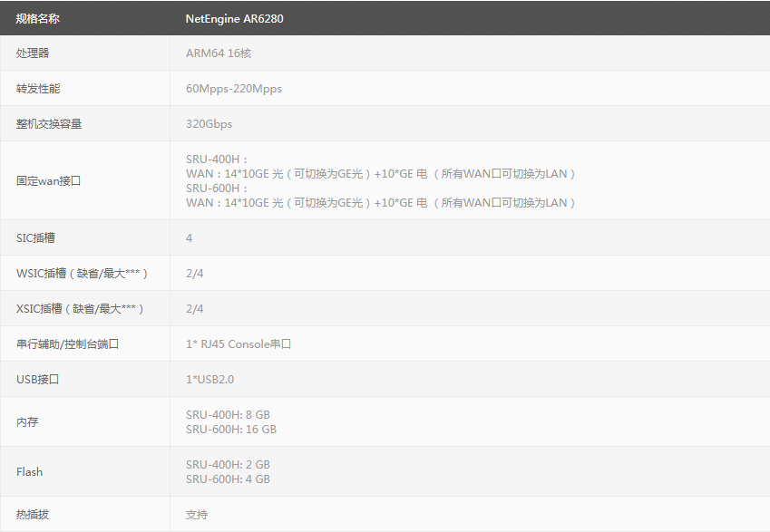Viewport: 770px width, 532px height.
Task: Click the SIC插槽 row label
Action: 35,238
